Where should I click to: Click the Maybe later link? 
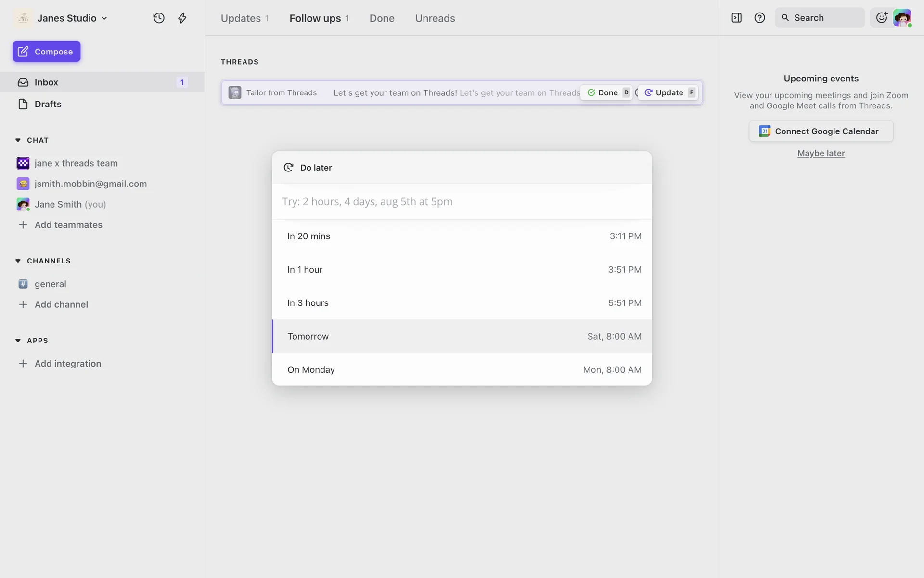tap(821, 153)
